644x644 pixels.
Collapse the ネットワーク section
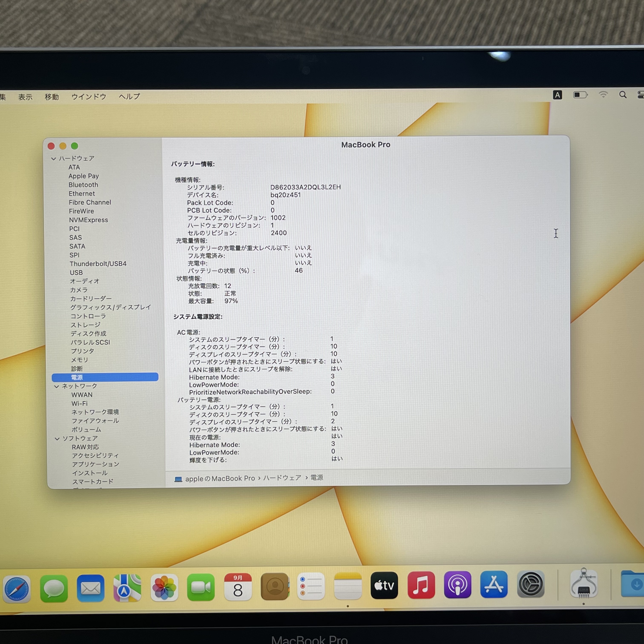click(56, 386)
